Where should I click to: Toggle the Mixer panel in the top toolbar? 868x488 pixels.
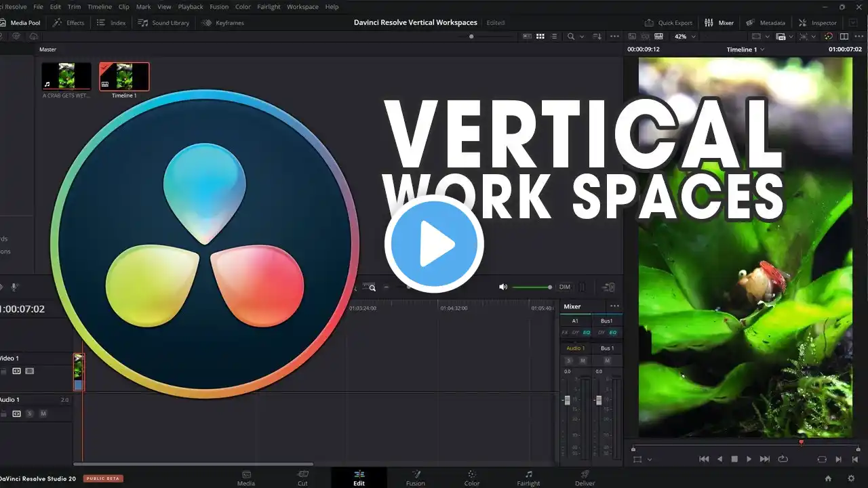(x=719, y=22)
